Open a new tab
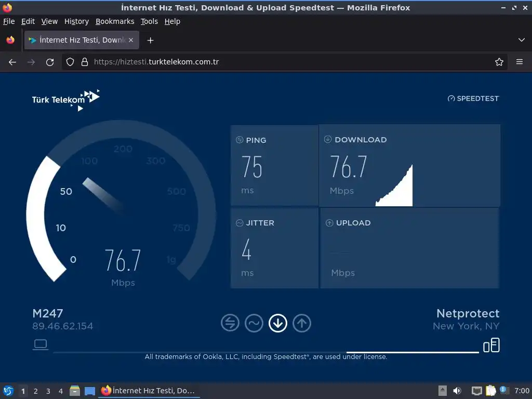 (x=150, y=41)
